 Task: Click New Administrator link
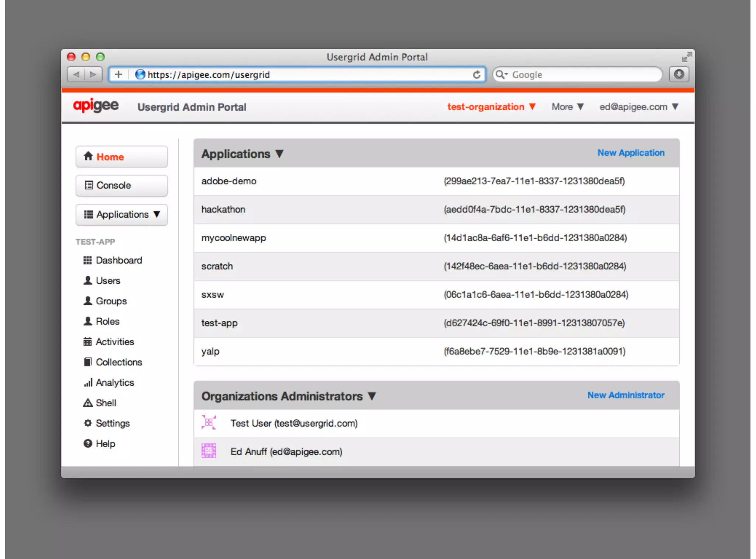coord(625,395)
